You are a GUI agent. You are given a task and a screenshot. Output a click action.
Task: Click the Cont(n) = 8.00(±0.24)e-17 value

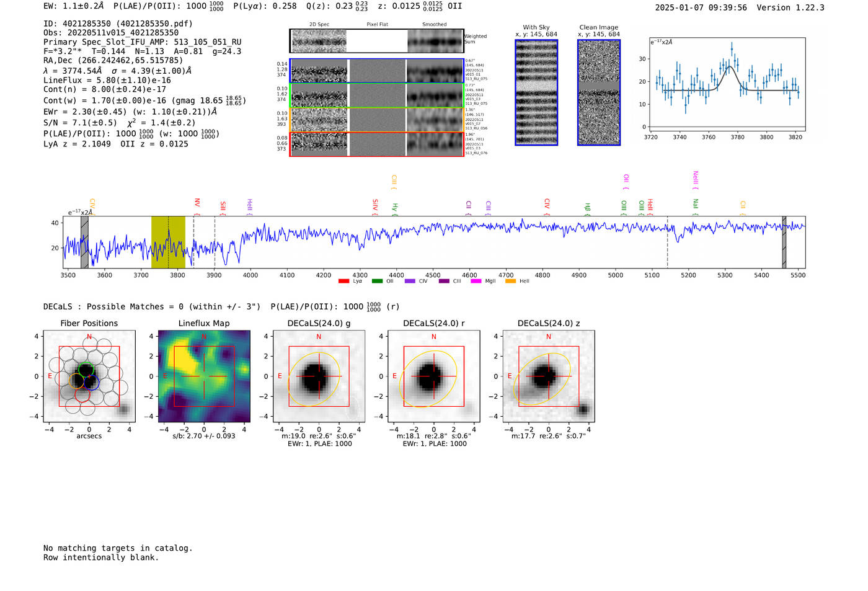point(105,89)
